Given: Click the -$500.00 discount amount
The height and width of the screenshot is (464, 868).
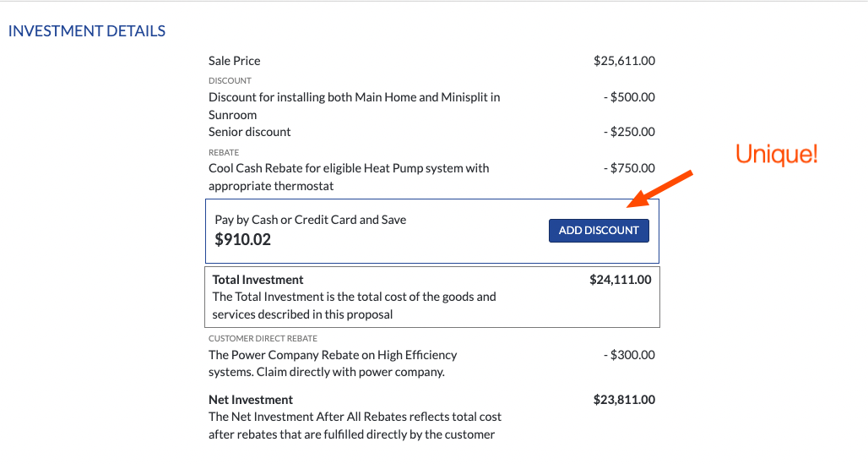Looking at the screenshot, I should 629,97.
